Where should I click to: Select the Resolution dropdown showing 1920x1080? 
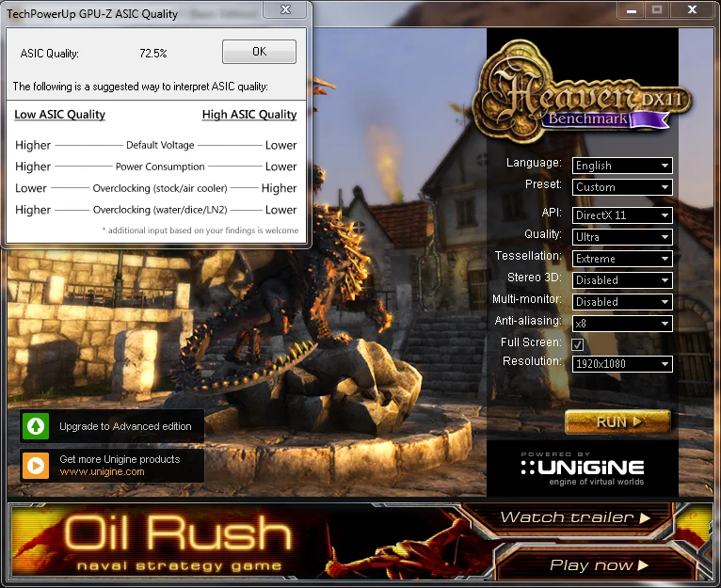tap(622, 364)
